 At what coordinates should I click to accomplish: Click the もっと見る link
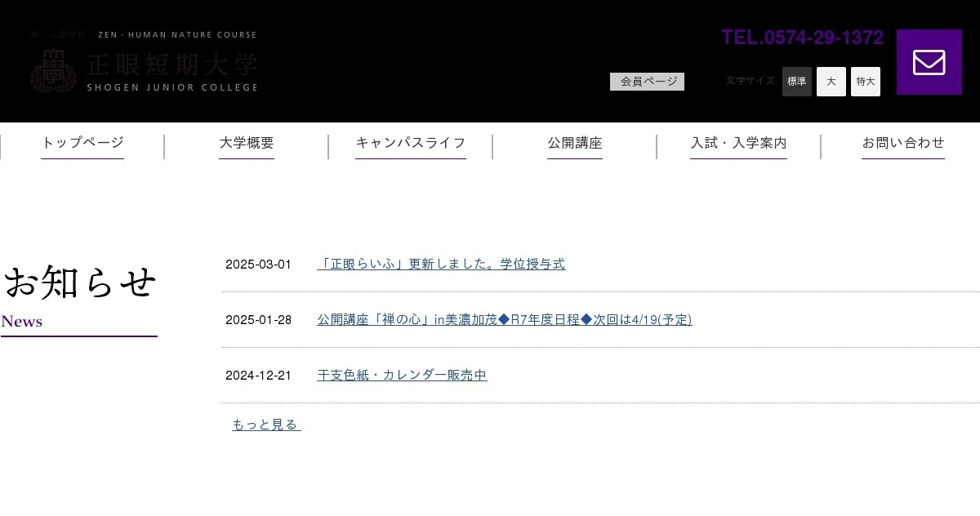266,425
